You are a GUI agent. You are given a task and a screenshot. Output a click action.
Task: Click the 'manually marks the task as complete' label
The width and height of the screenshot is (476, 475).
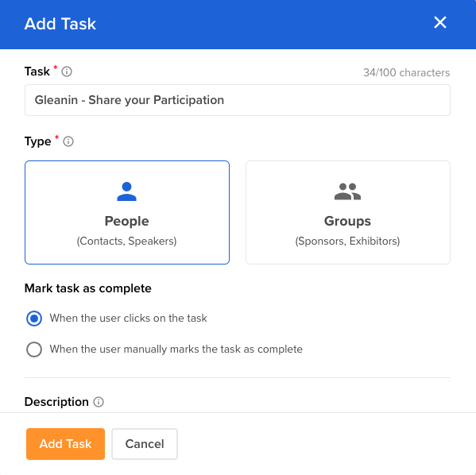coord(176,349)
